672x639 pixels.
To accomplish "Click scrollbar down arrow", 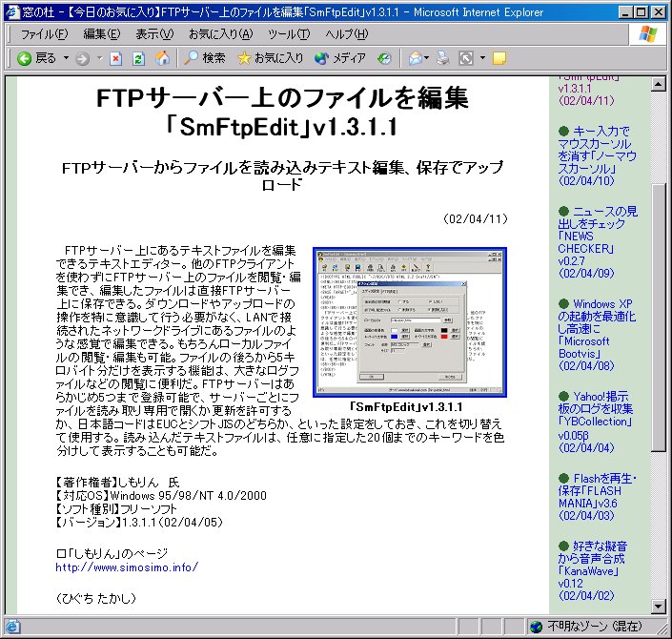I will (658, 606).
